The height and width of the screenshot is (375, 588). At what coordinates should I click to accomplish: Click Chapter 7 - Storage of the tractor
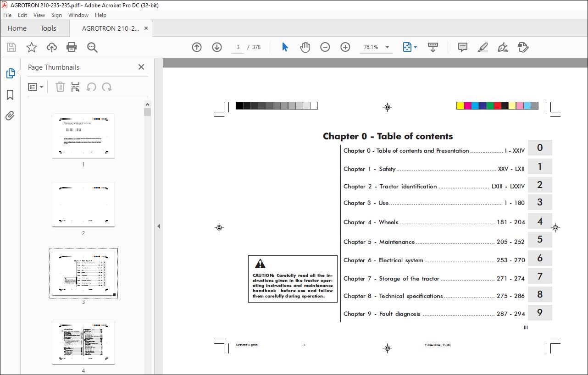434,279
